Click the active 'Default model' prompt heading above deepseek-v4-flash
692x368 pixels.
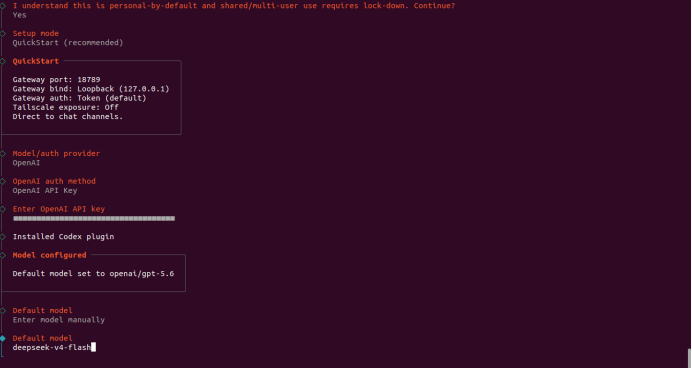point(43,338)
